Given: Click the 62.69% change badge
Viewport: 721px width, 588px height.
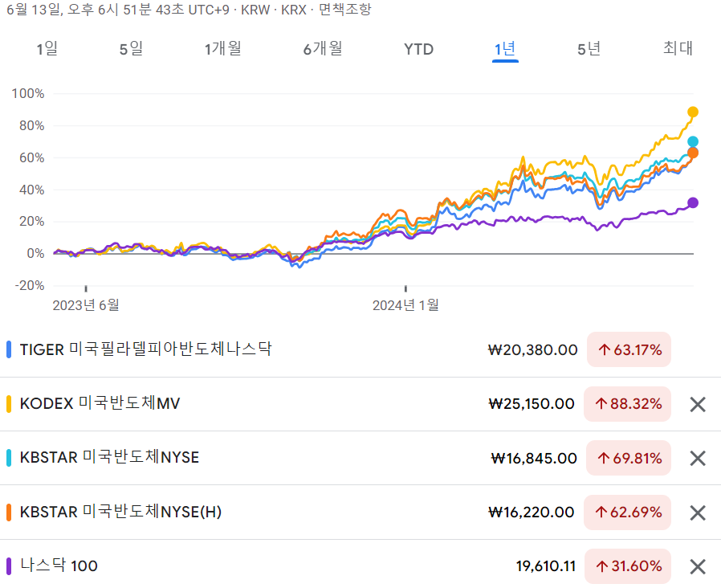Looking at the screenshot, I should pyautogui.click(x=627, y=512).
